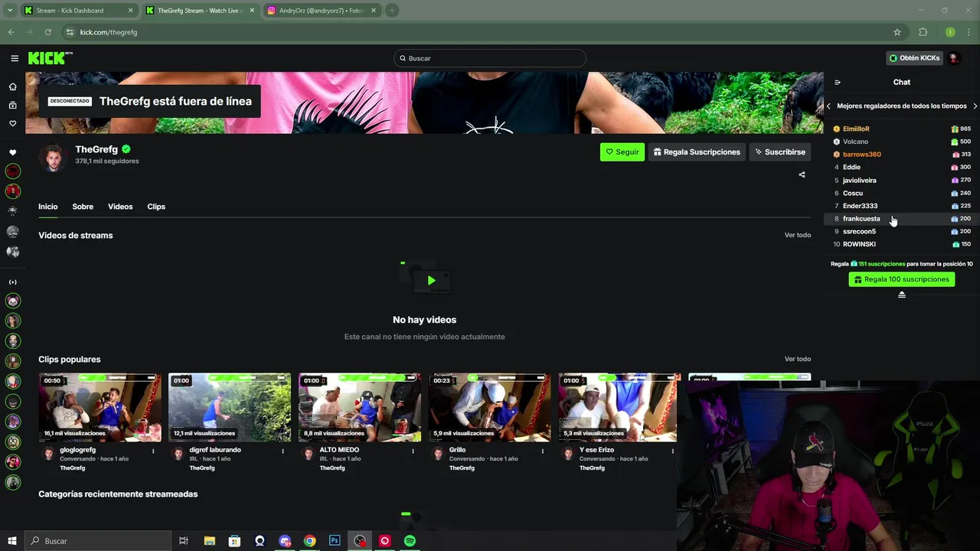Viewport: 980px width, 551px height.
Task: Open options for Y ese Erizo clip
Action: click(x=673, y=452)
